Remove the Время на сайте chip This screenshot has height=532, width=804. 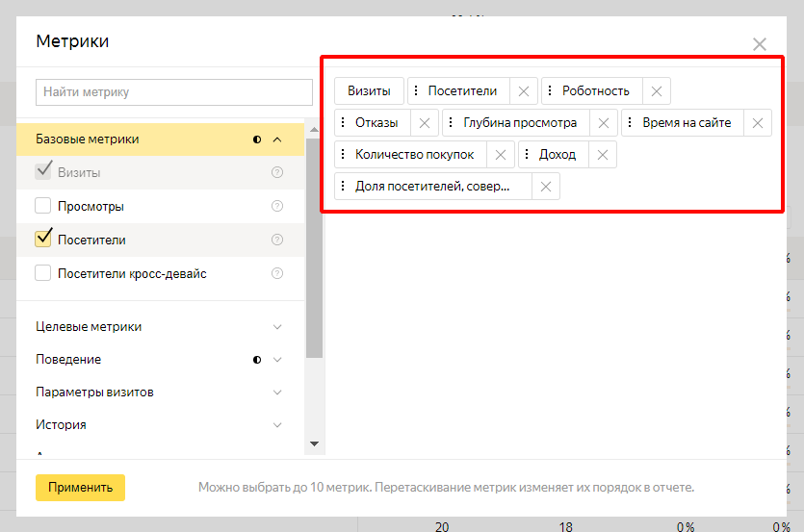[757, 123]
